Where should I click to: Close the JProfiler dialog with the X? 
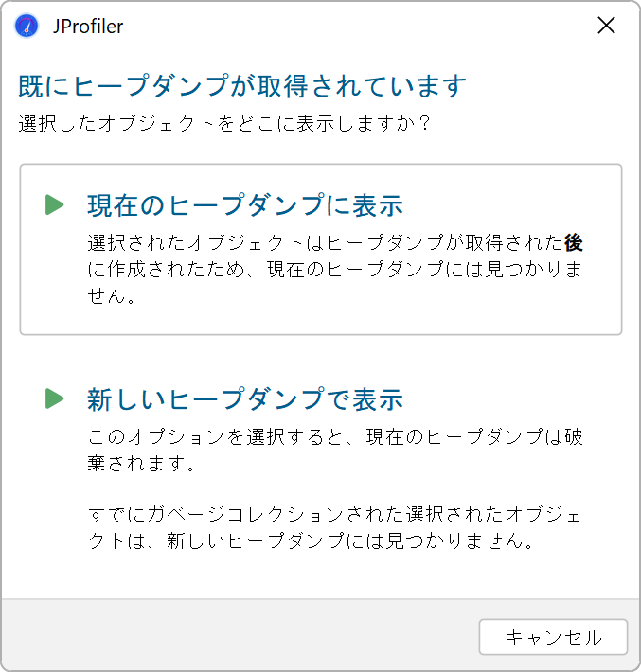pos(606,26)
